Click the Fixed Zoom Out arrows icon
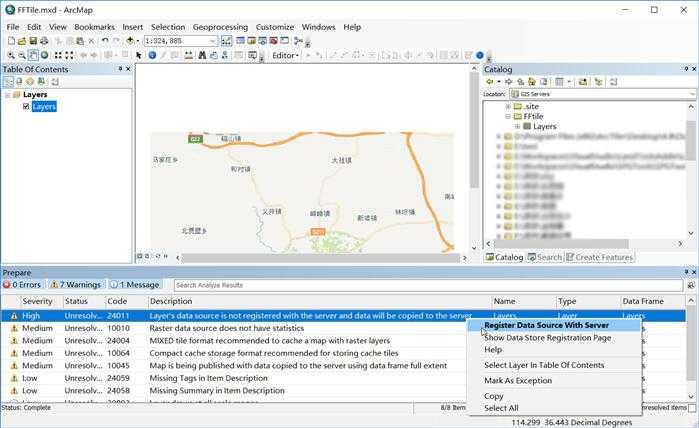The image size is (699, 428). click(x=69, y=55)
